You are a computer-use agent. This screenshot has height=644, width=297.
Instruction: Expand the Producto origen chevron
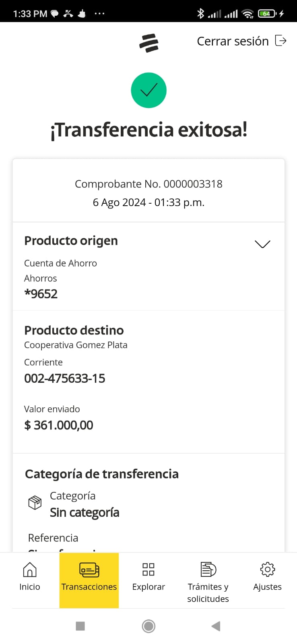262,244
